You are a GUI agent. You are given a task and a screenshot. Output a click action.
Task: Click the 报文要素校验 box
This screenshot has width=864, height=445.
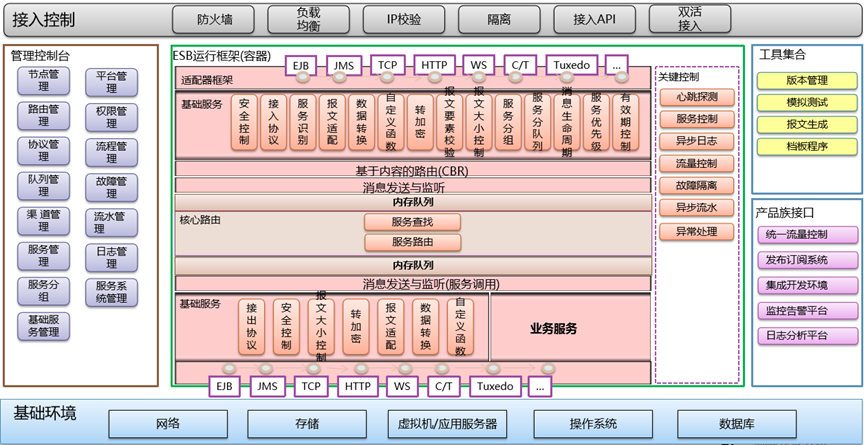[x=449, y=122]
